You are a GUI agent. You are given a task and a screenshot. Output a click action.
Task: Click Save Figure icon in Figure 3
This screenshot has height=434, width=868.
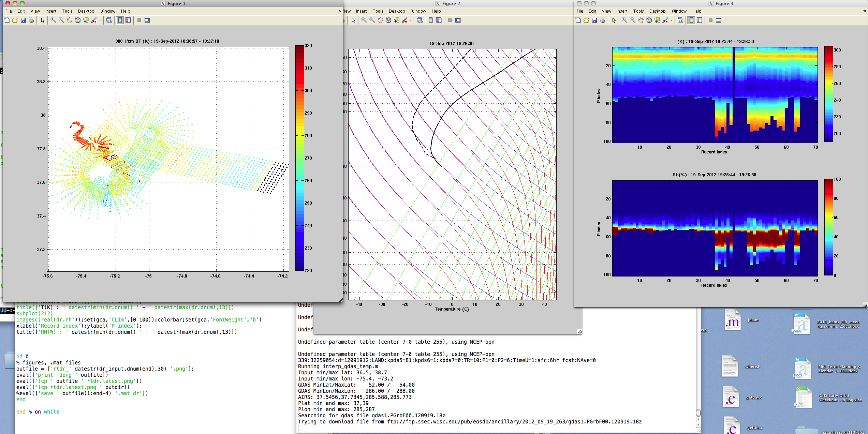(594, 20)
